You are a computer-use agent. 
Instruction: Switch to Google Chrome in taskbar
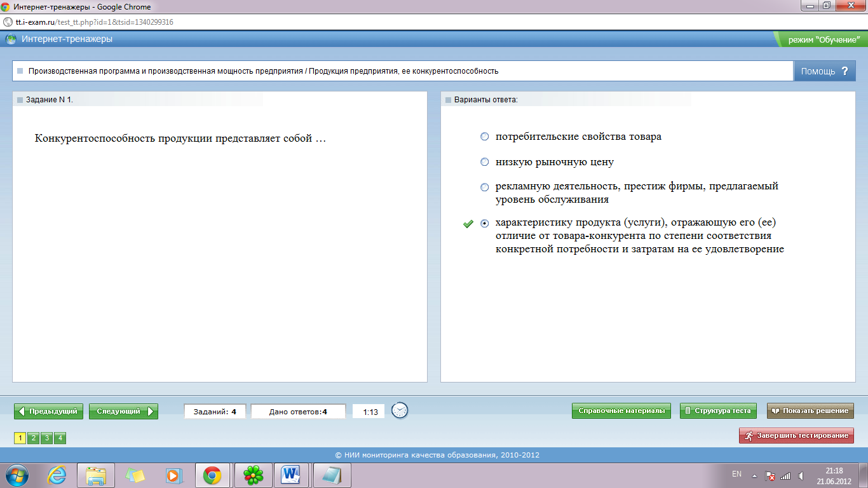(212, 475)
